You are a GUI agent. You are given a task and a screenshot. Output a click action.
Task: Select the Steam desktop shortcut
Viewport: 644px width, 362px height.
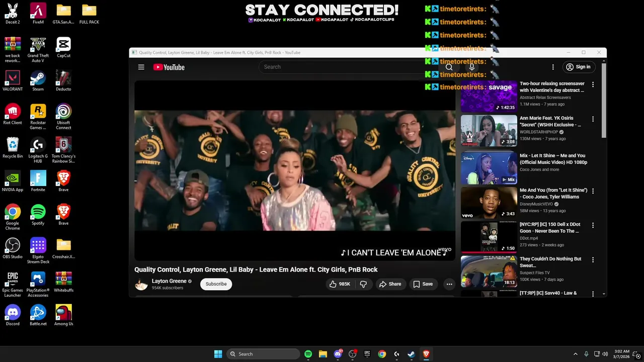[38, 80]
